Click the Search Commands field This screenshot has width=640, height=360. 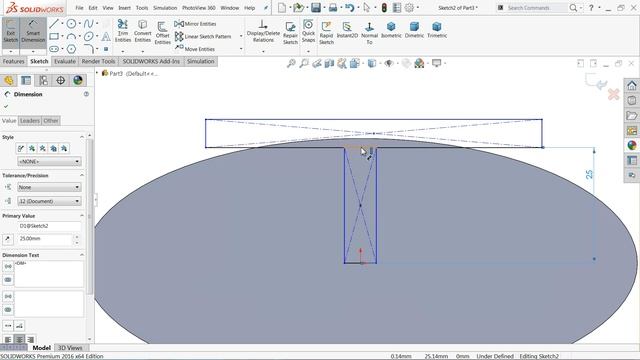click(536, 8)
